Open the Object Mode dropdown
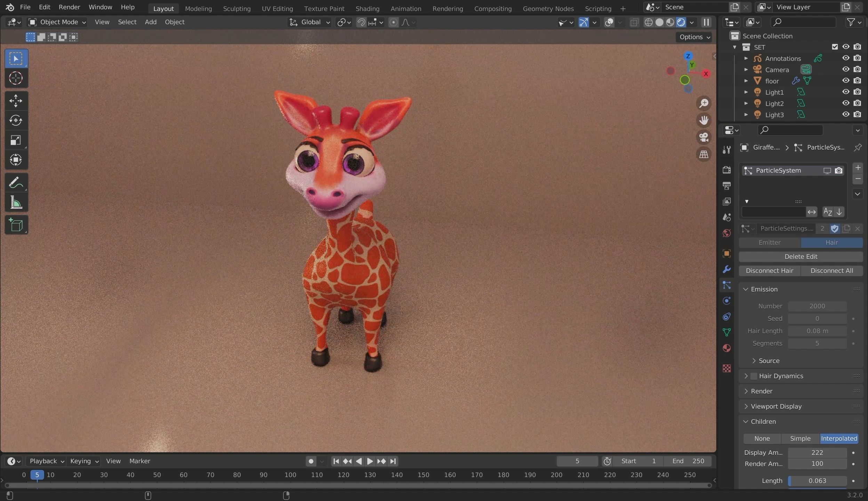Image resolution: width=868 pixels, height=501 pixels. point(57,22)
